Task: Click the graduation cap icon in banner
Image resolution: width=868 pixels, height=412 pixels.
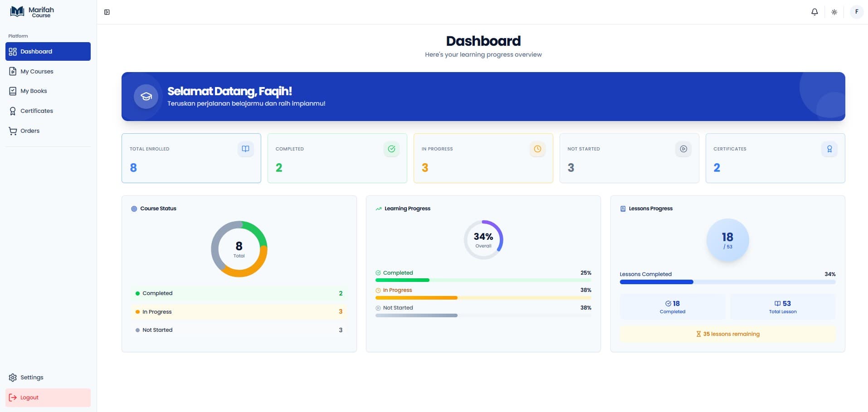Action: click(x=146, y=96)
